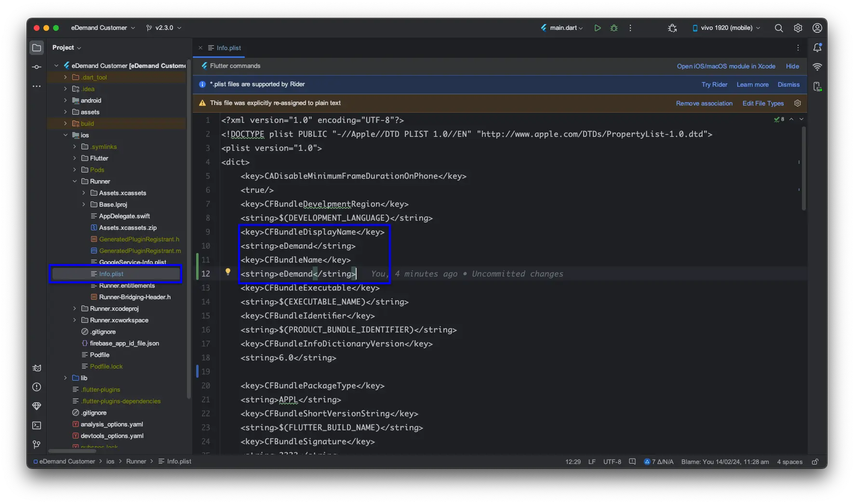Click the Notifications bell icon

(817, 48)
